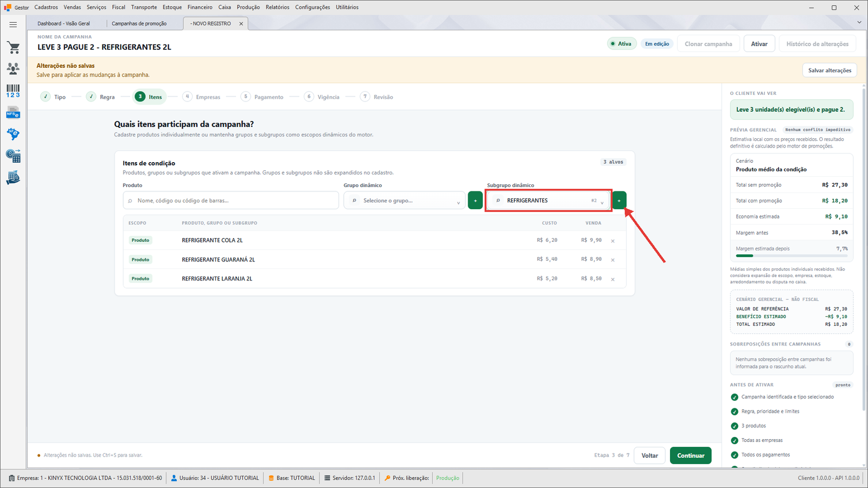Open NFS-e icon in sidebar
Image resolution: width=868 pixels, height=488 pixels.
click(x=13, y=113)
